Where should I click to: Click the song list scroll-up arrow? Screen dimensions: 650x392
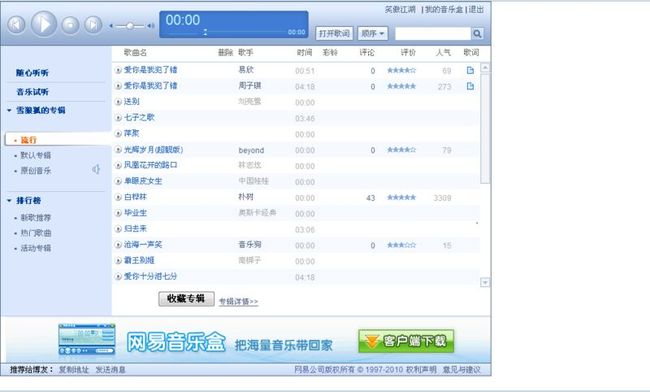(x=485, y=68)
